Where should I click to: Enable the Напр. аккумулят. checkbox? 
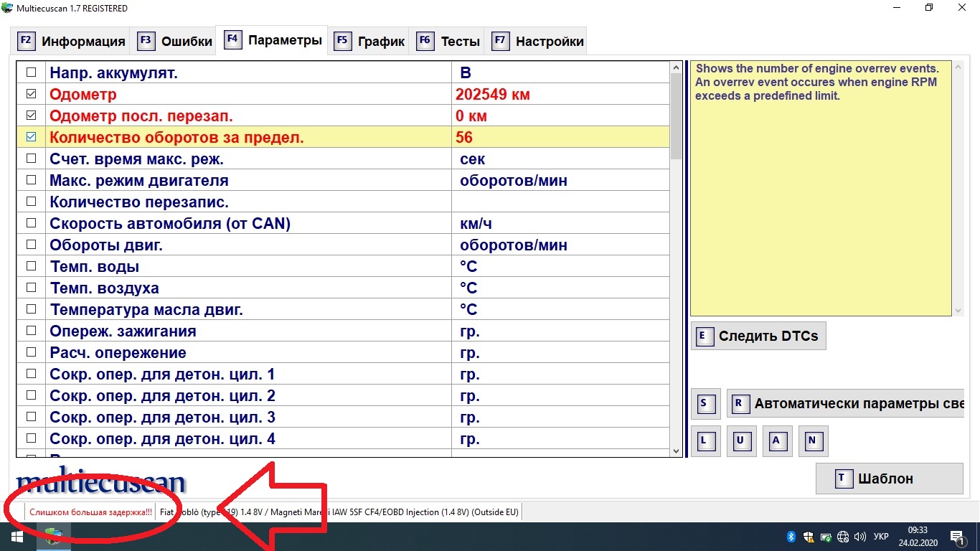[31, 72]
